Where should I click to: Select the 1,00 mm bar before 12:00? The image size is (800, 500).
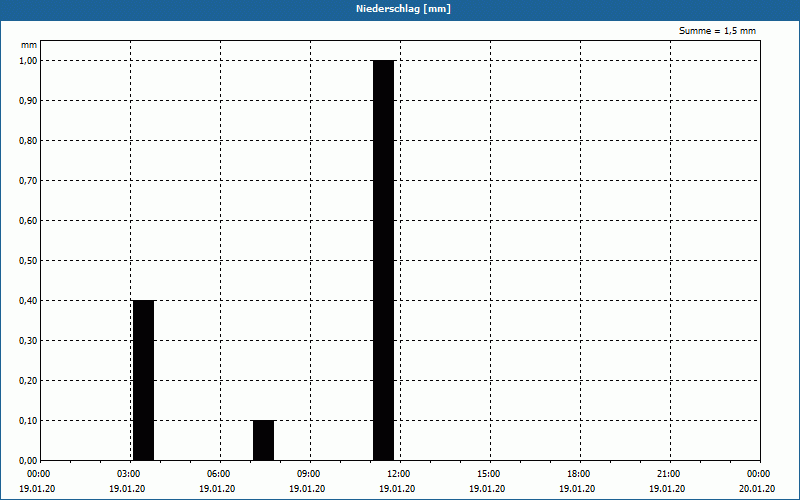coord(384,261)
